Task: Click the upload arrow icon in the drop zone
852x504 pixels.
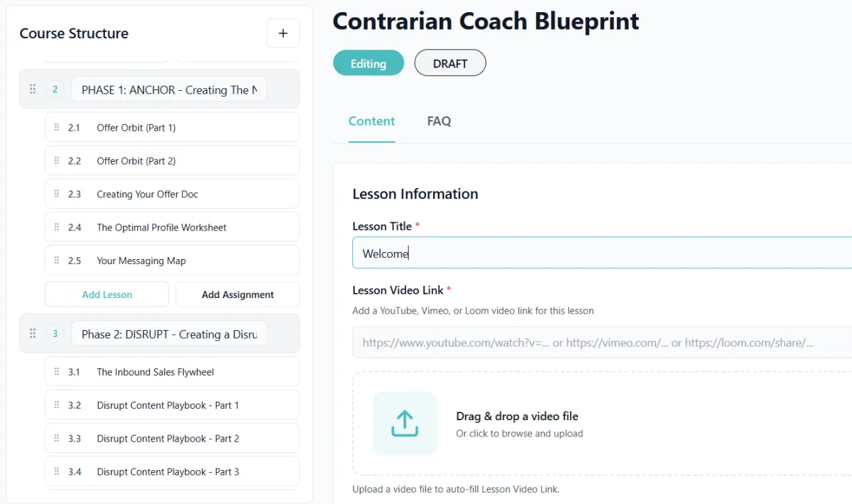Action: pos(405,423)
